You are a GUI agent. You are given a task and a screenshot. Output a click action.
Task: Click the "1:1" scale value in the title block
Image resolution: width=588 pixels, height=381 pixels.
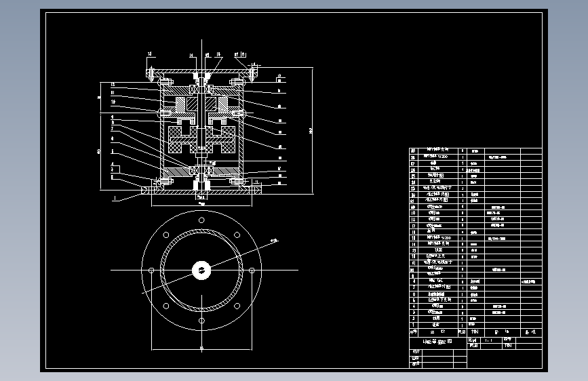pyautogui.click(x=488, y=340)
